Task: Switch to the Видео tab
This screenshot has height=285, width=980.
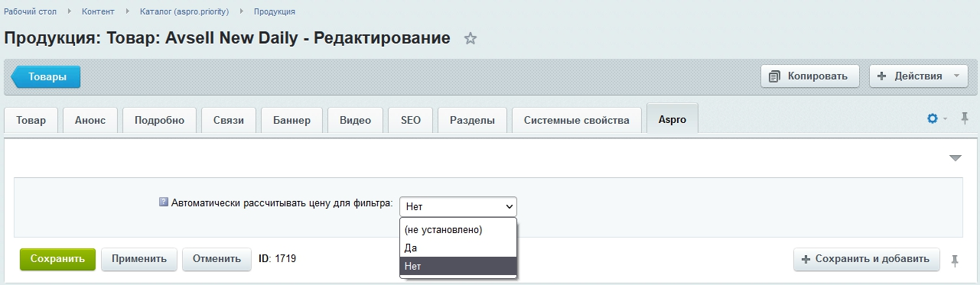Action: [x=356, y=121]
